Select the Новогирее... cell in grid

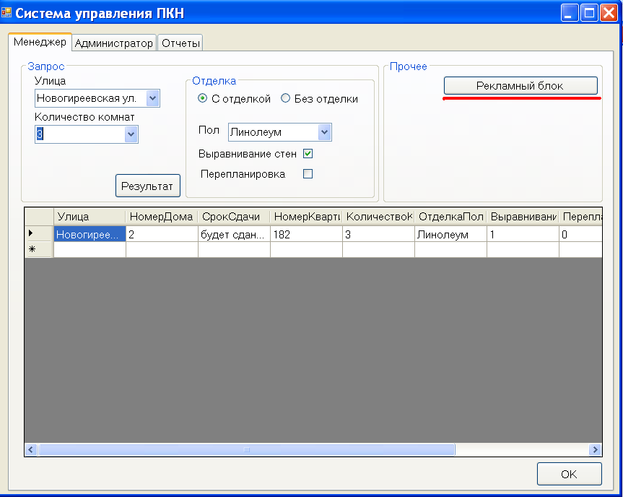click(x=89, y=234)
